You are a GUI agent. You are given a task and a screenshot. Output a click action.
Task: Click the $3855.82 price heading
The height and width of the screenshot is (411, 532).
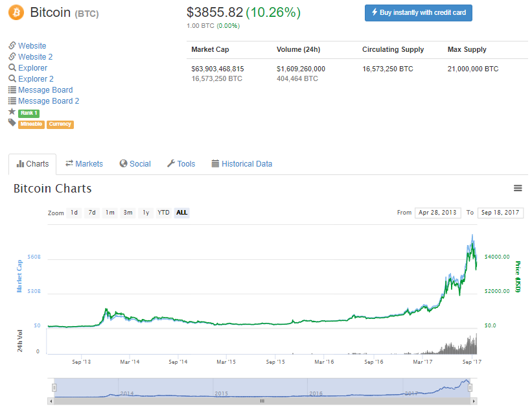coord(214,12)
